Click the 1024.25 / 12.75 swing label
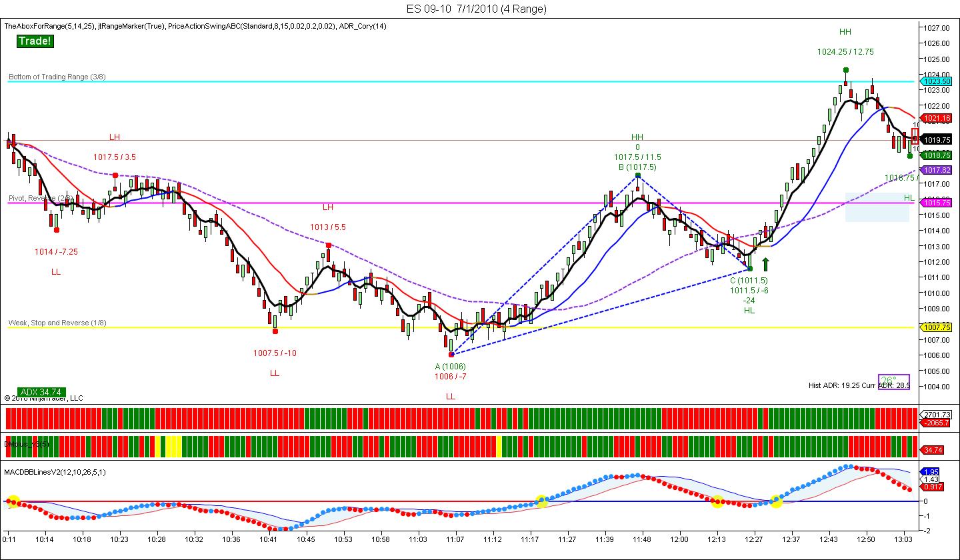 pyautogui.click(x=845, y=51)
